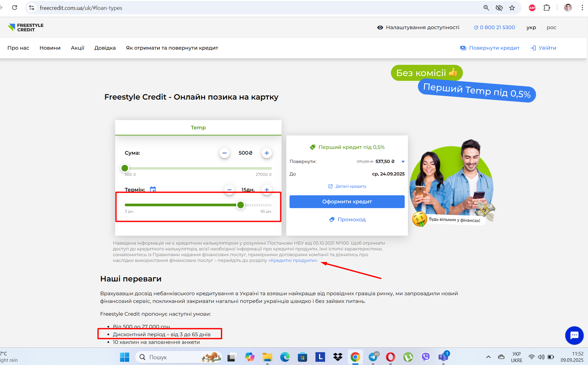Click the loan term slider handle
588x365 pixels.
click(241, 205)
